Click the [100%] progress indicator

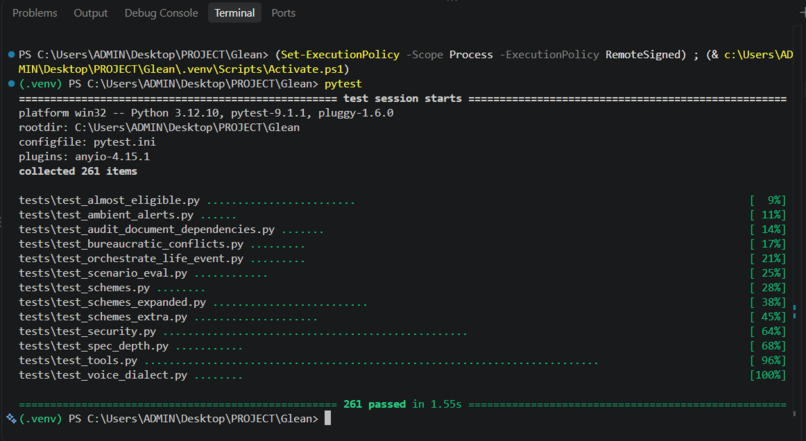[x=768, y=375]
